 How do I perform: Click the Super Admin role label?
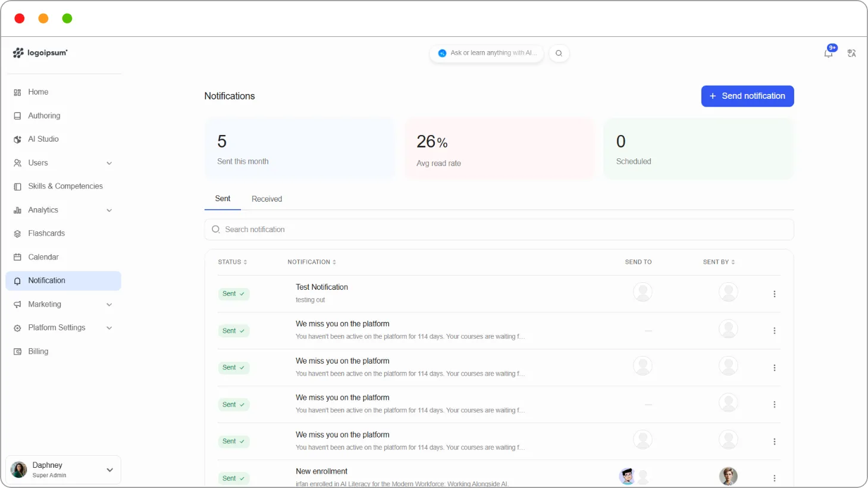[49, 476]
